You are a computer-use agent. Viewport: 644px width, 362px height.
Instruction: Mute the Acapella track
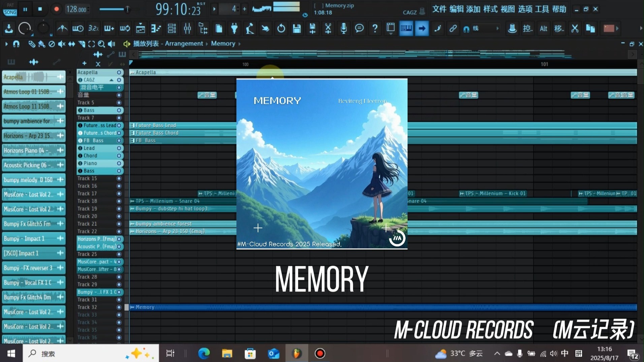coord(119,72)
